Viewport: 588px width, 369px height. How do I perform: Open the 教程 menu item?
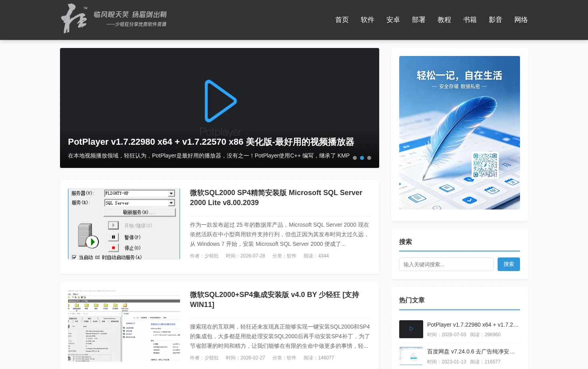(x=444, y=20)
